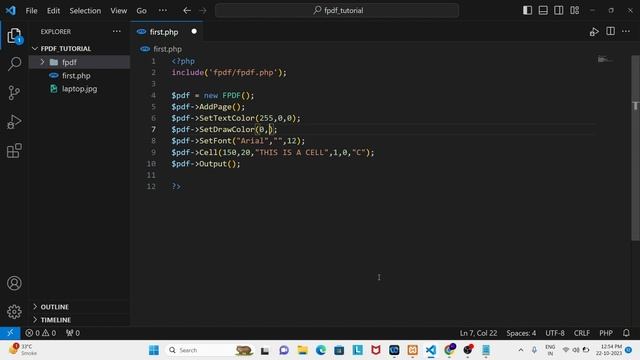
Task: Split the editor to the right
Action: tap(610, 31)
